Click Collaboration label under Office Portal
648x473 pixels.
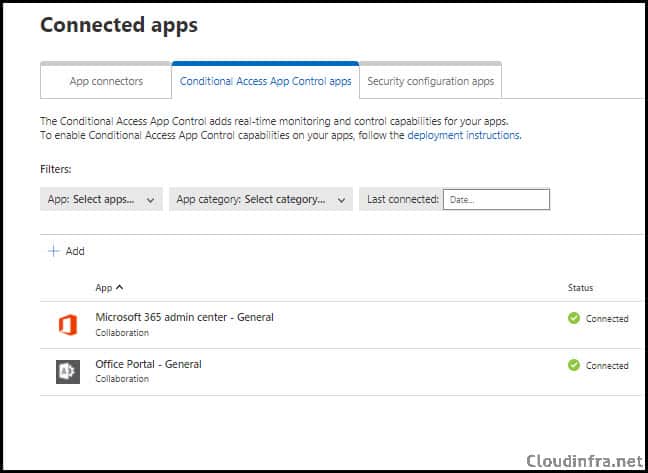[x=122, y=379]
